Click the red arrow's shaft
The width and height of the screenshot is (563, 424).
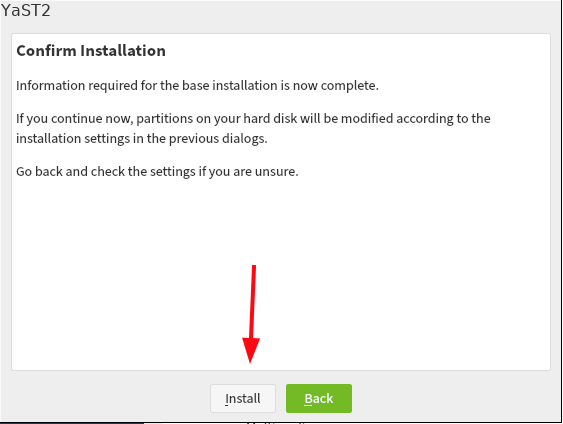pyautogui.click(x=253, y=302)
